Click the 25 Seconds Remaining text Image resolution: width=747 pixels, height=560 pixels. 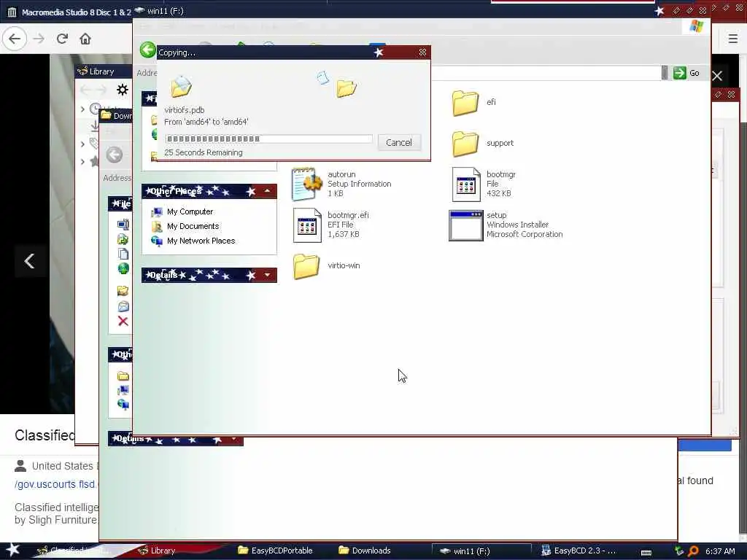point(204,152)
